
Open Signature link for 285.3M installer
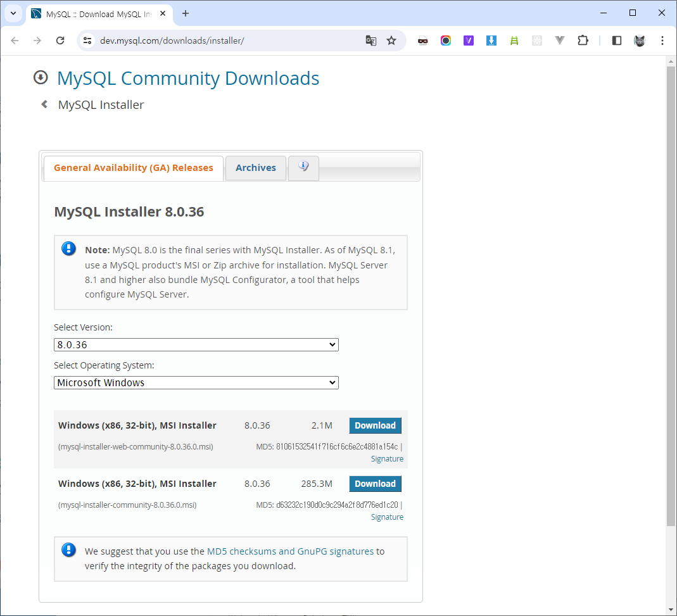387,517
